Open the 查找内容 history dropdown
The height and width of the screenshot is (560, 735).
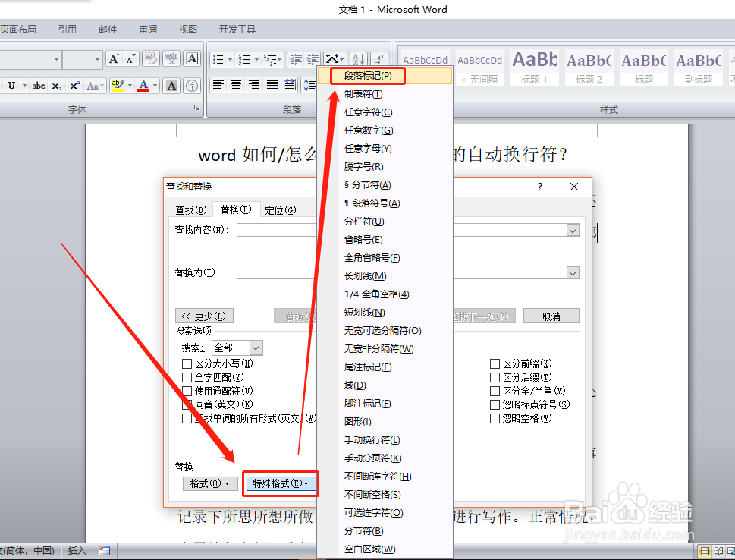pyautogui.click(x=571, y=231)
